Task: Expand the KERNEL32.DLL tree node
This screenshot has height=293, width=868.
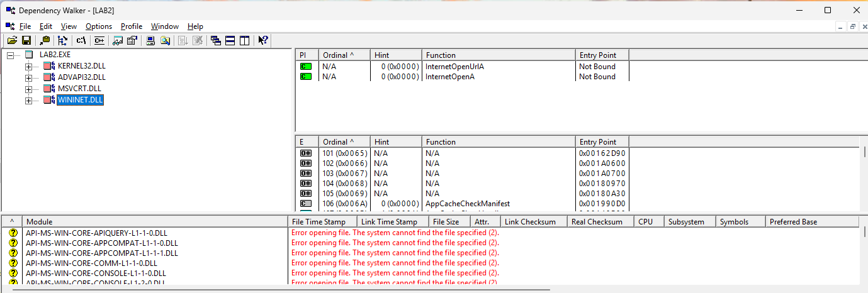Action: 28,67
